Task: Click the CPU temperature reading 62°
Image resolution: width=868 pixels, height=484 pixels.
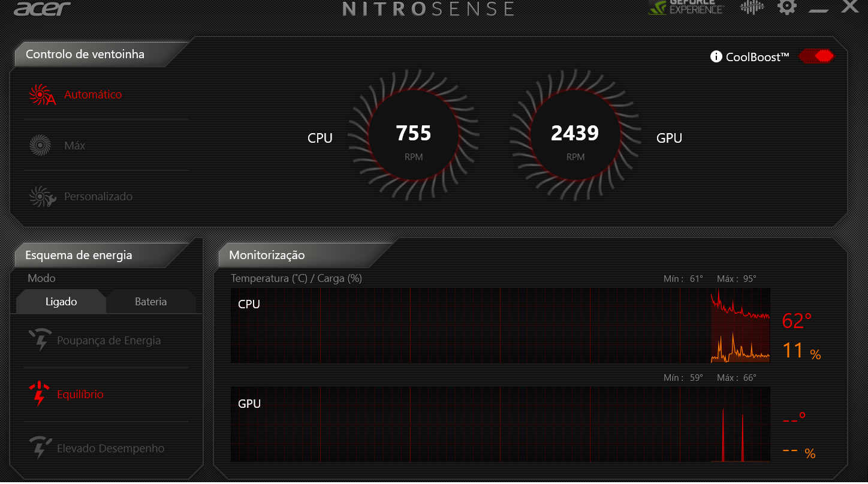Action: coord(797,321)
